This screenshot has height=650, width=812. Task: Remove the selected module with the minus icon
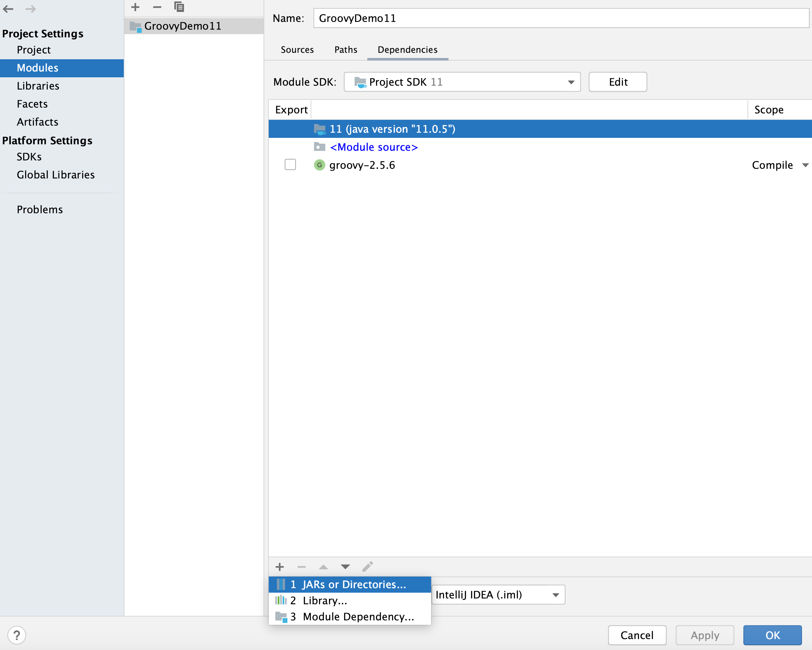coord(157,7)
